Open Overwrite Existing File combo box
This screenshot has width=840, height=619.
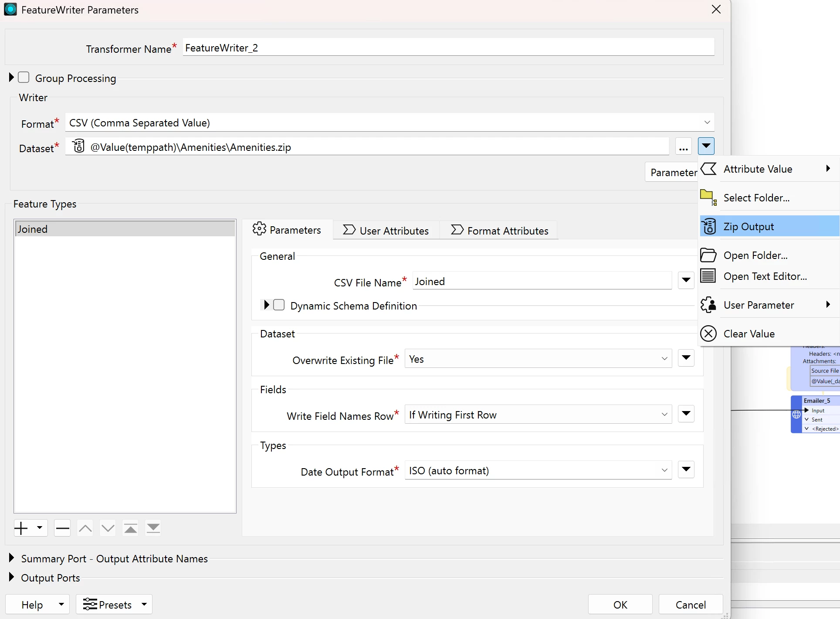(x=538, y=359)
